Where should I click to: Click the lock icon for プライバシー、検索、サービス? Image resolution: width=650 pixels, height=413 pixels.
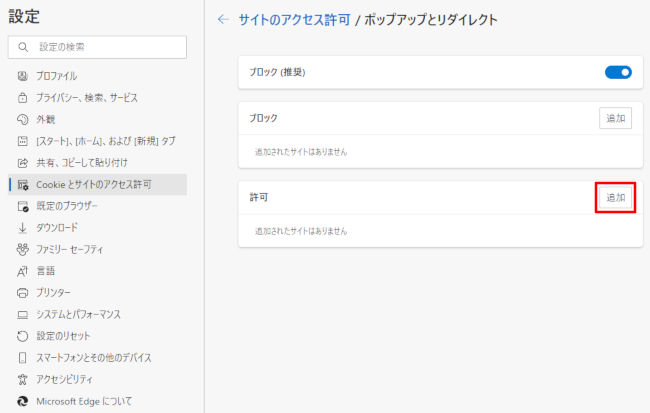tap(22, 98)
